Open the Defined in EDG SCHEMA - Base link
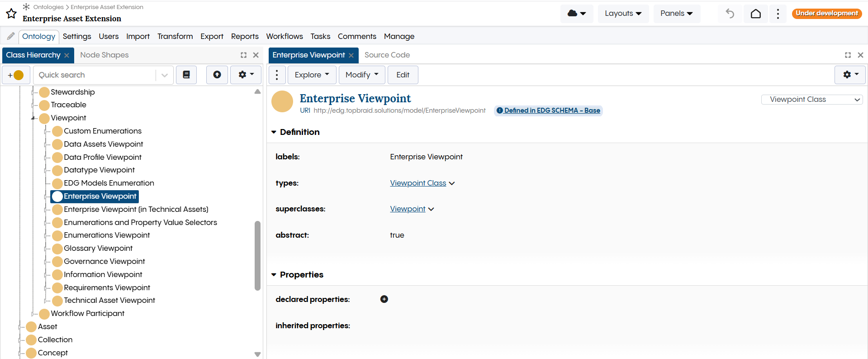Viewport: 868px width, 359px height. click(552, 110)
